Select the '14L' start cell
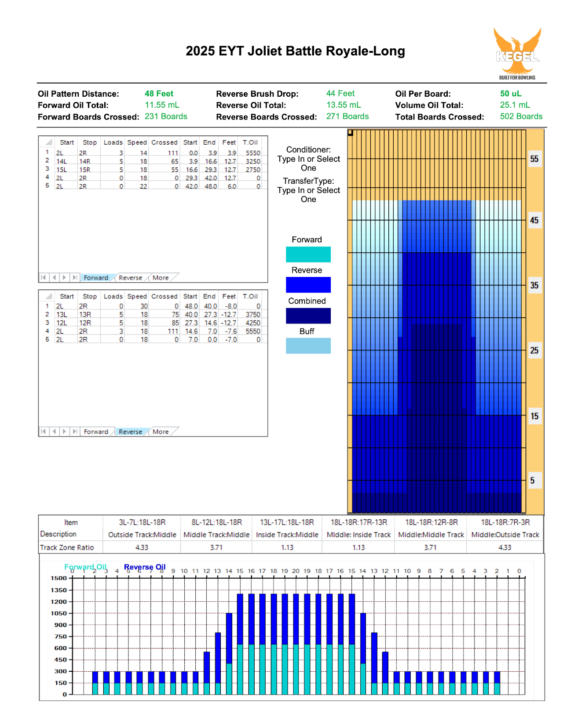 66,161
